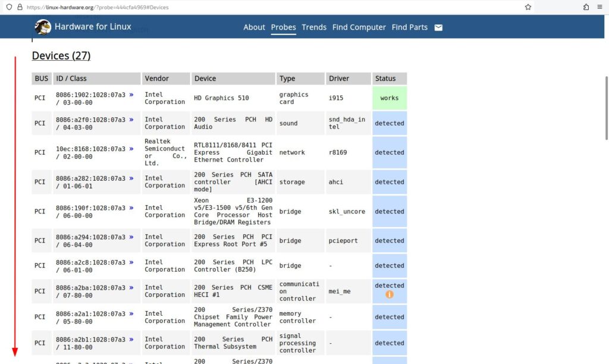The image size is (609, 364).
Task: Click the Status column header
Action: (x=390, y=79)
